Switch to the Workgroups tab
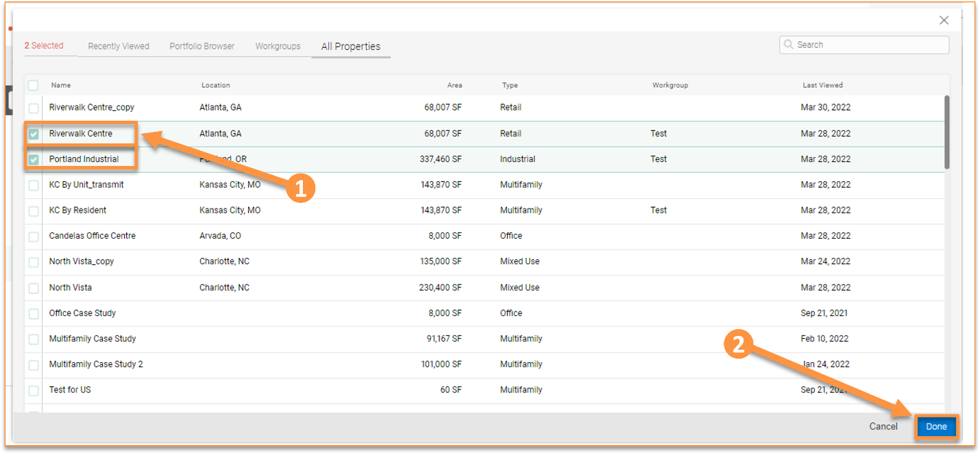This screenshot has width=980, height=454. click(278, 46)
